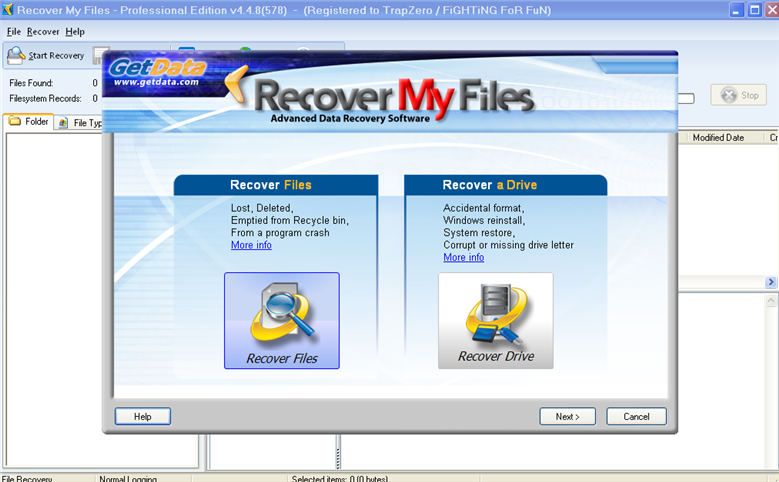
Task: Click the Selected items status bar entry
Action: pos(339,479)
